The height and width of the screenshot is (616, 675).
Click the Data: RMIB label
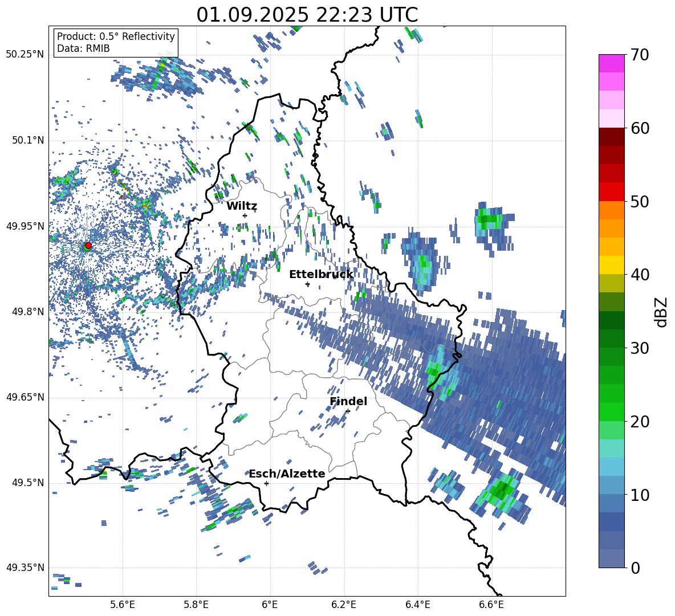(83, 48)
